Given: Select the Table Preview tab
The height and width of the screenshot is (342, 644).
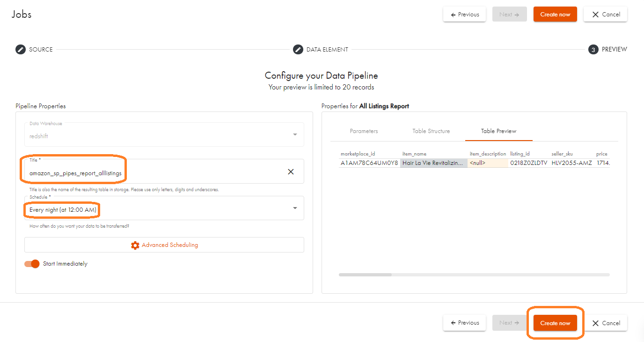Looking at the screenshot, I should (498, 131).
